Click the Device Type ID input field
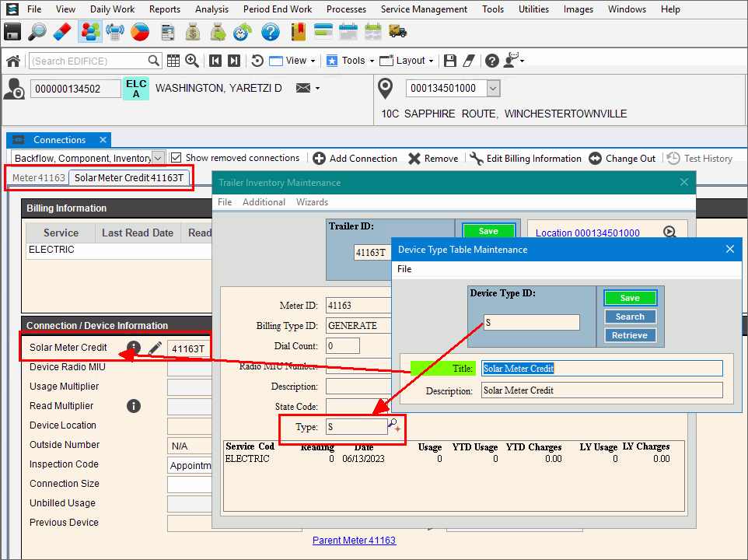The width and height of the screenshot is (748, 560). pos(531,323)
